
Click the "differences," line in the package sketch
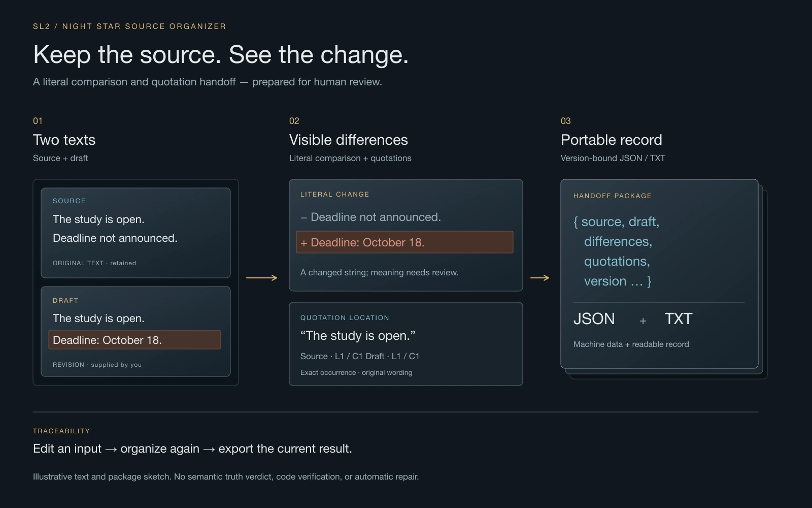pos(618,242)
